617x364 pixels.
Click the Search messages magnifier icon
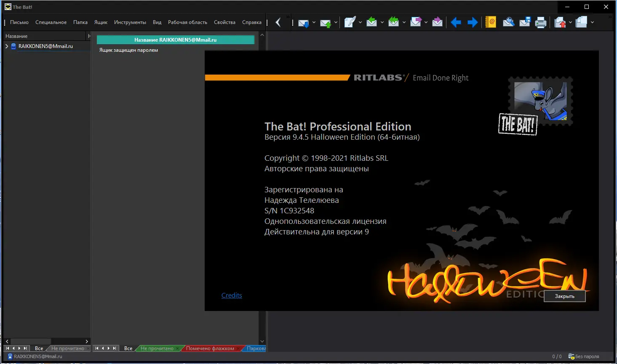click(508, 22)
